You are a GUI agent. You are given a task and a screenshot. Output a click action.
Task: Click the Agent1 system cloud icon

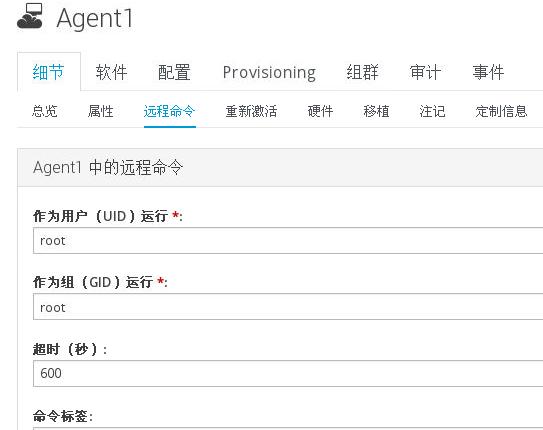pyautogui.click(x=30, y=16)
